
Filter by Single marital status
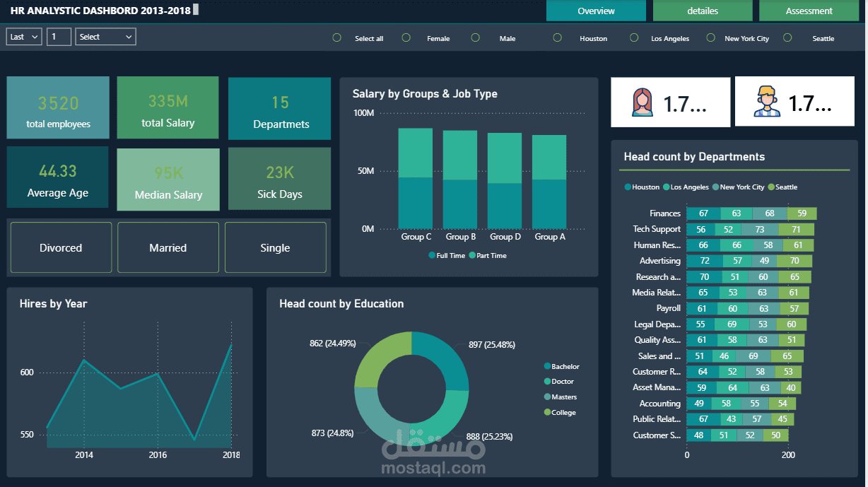click(276, 247)
